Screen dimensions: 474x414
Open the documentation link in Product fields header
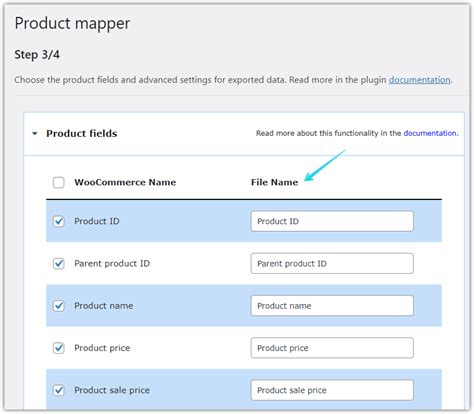pos(430,133)
